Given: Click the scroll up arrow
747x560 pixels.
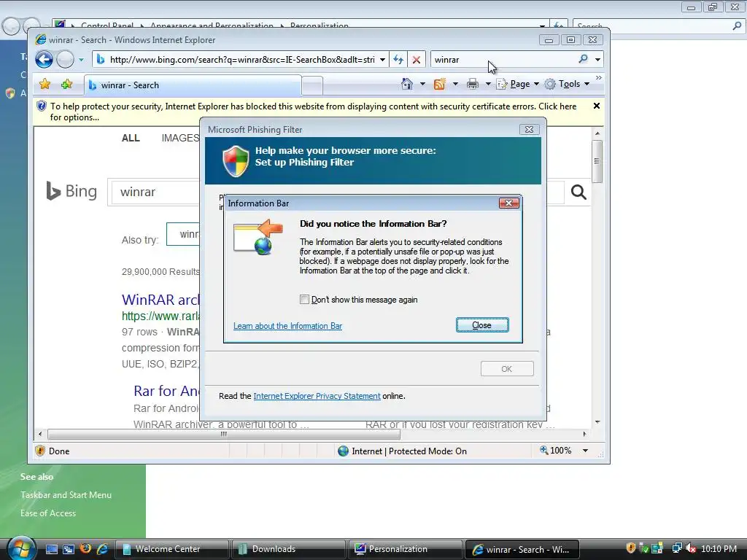Looking at the screenshot, I should (x=597, y=133).
